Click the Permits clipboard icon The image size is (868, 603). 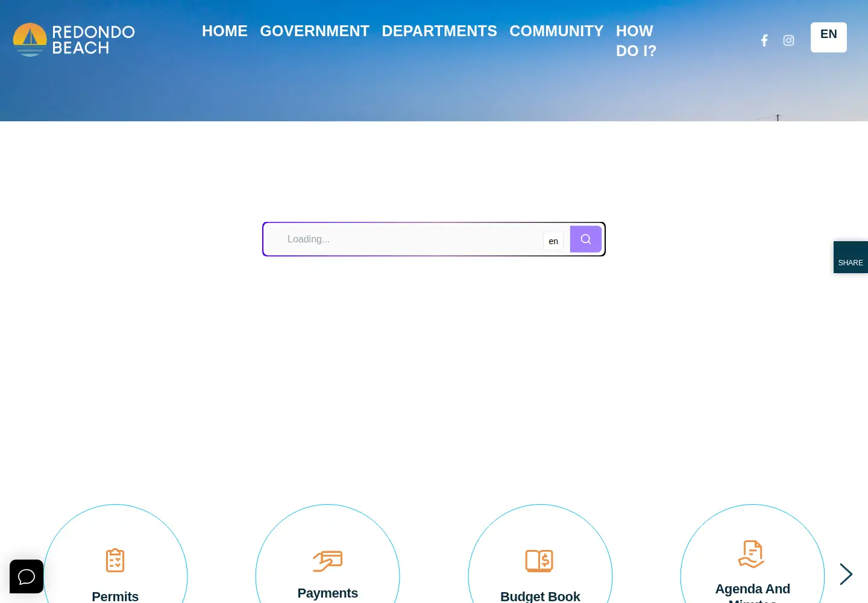coord(115,560)
